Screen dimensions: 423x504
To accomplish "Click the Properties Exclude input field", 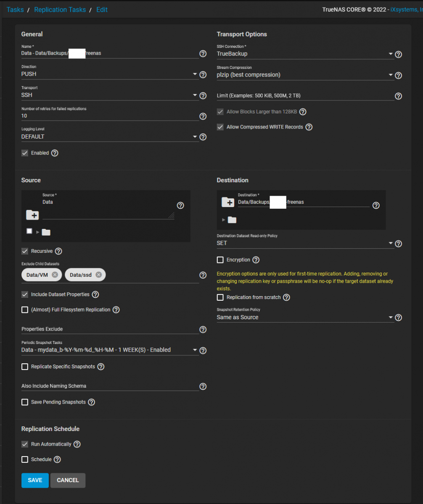I will pos(109,329).
